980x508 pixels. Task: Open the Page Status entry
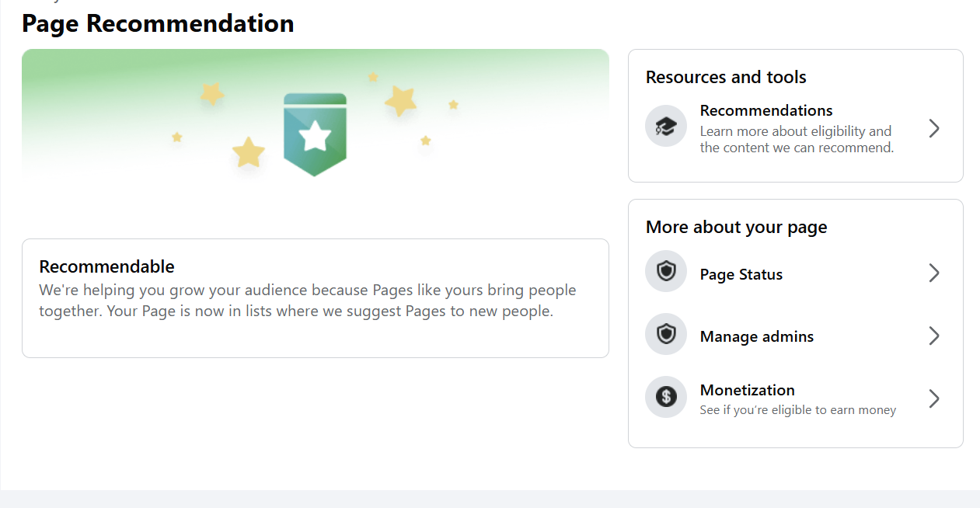[x=796, y=273]
